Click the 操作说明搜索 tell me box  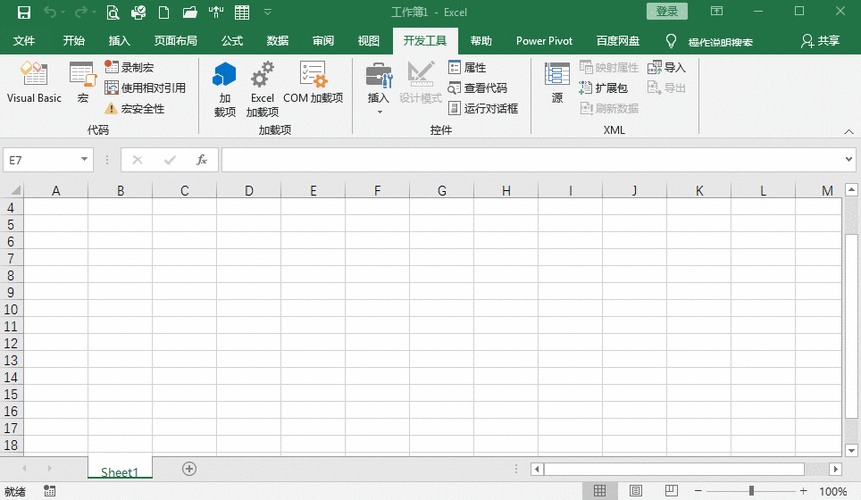click(720, 42)
